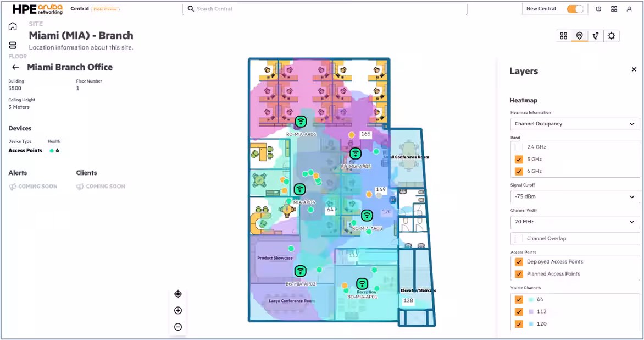Click the channel 120 color swatch
This screenshot has width=644, height=340.
coord(531,324)
